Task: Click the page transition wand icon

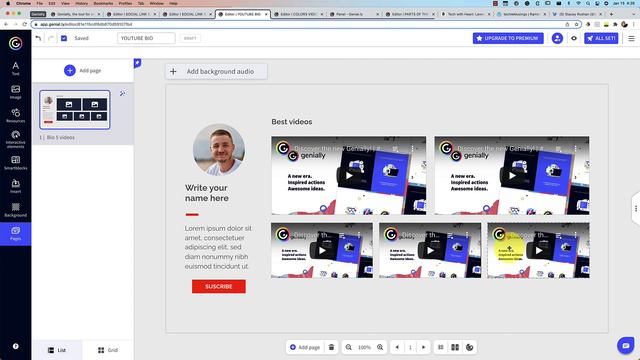Action: (122, 93)
